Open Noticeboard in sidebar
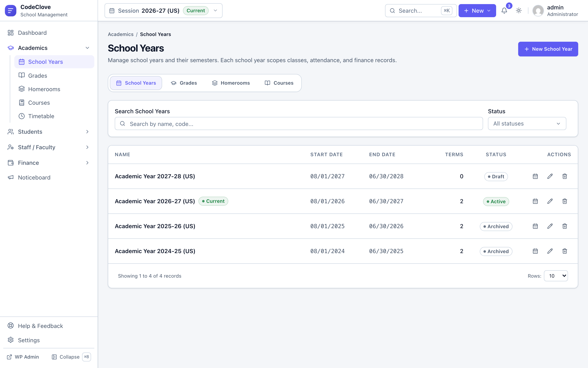The width and height of the screenshot is (588, 368). (x=49, y=178)
